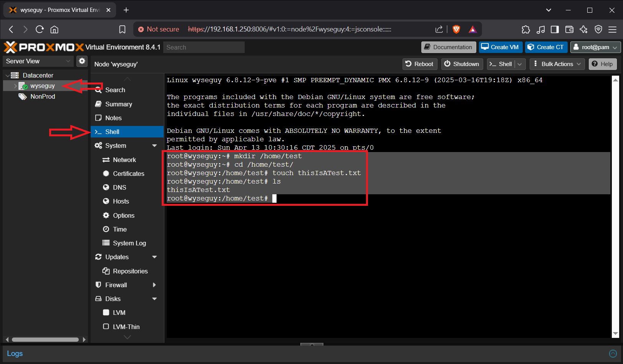Image resolution: width=623 pixels, height=364 pixels.
Task: Open the browser home page icon
Action: pyautogui.click(x=55, y=29)
